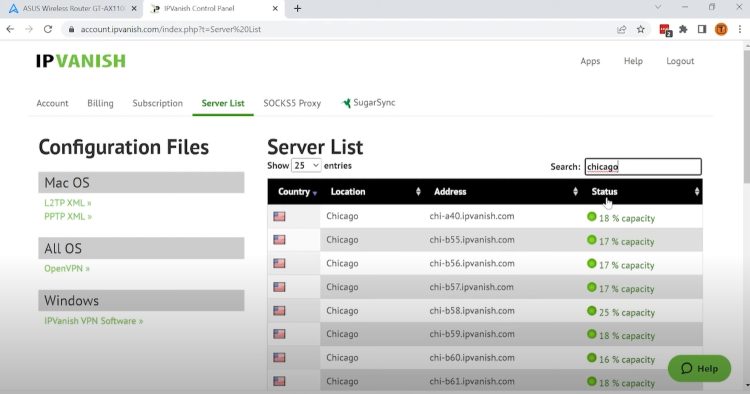Screen dimensions: 750x394
Task: Select address chi-b60.ipvanish.com
Action: pos(472,358)
